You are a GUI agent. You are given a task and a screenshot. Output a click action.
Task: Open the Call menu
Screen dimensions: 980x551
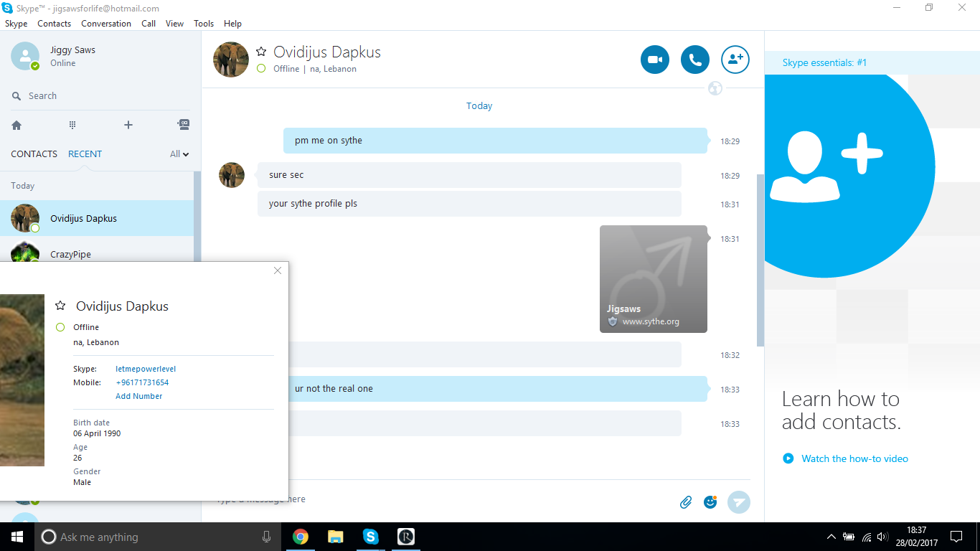149,24
